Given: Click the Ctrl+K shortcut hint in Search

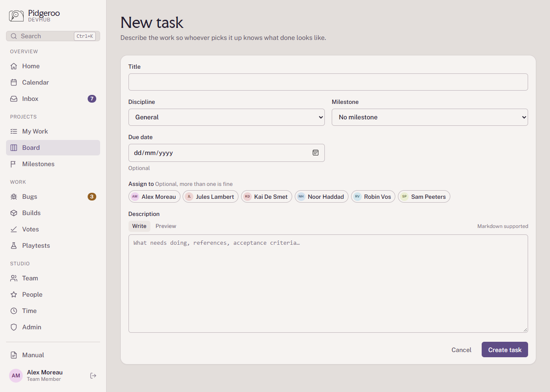Looking at the screenshot, I should pyautogui.click(x=85, y=36).
